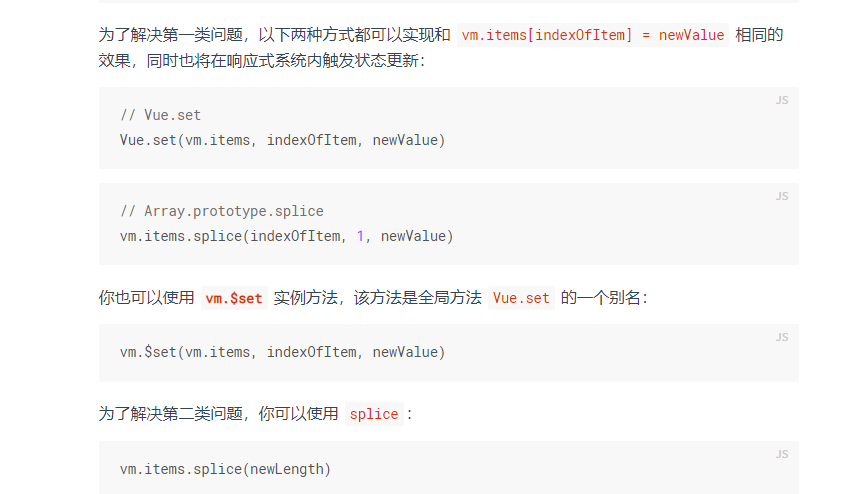The image size is (858, 494).
Task: Click the vm.items.splice(indexOfItem, 1, newValue) line
Action: tap(287, 236)
